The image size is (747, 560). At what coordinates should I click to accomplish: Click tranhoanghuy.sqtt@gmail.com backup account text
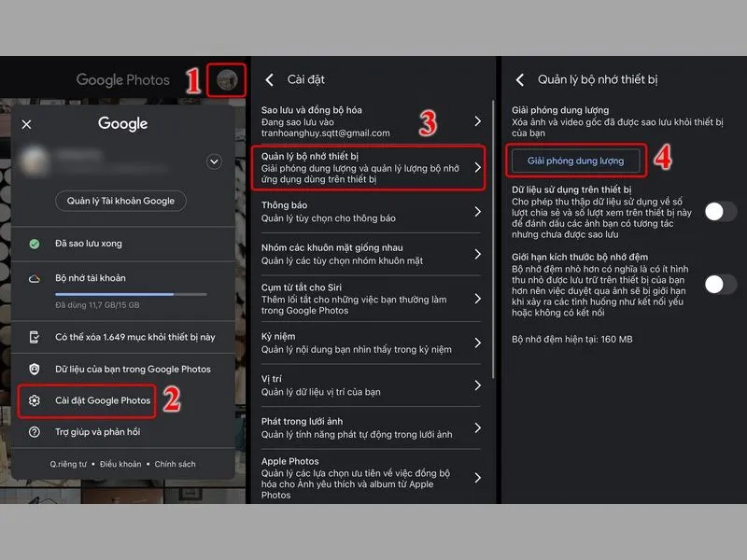click(x=325, y=133)
